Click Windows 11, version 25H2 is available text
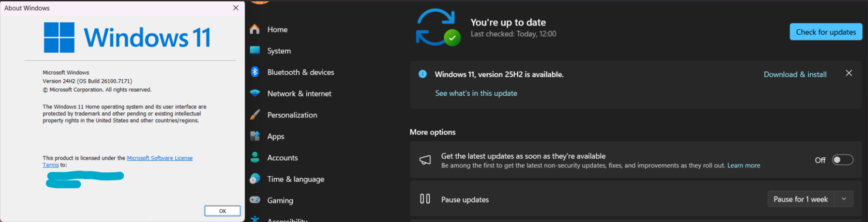The image size is (868, 222). coord(499,74)
